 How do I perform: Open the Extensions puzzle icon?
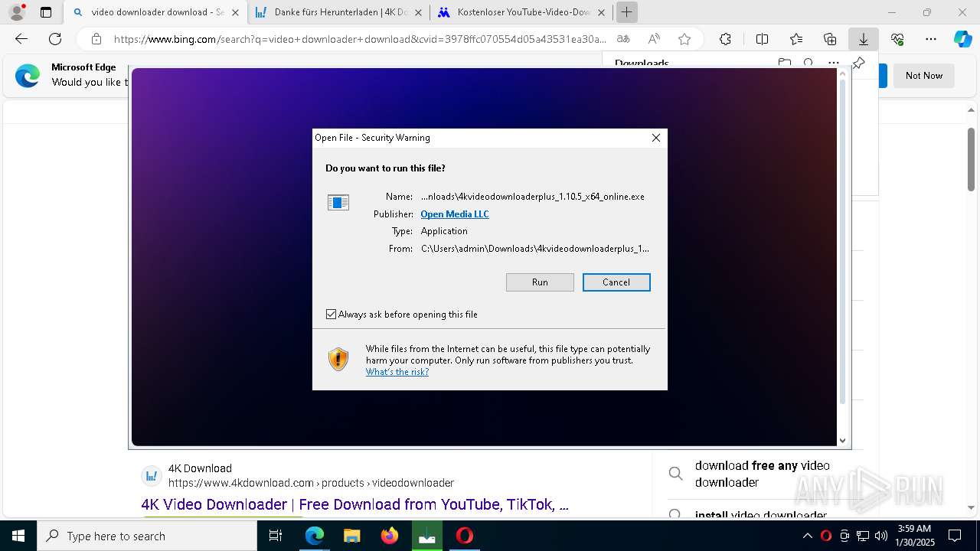[726, 39]
